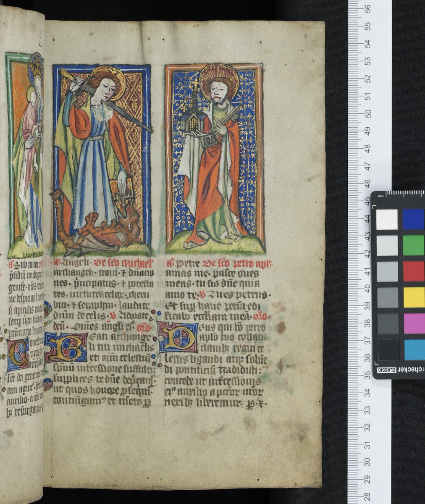Viewport: 425px width, 504px height.
Task: Select the black patch beside the cyan patch
Action: pyautogui.click(x=388, y=350)
